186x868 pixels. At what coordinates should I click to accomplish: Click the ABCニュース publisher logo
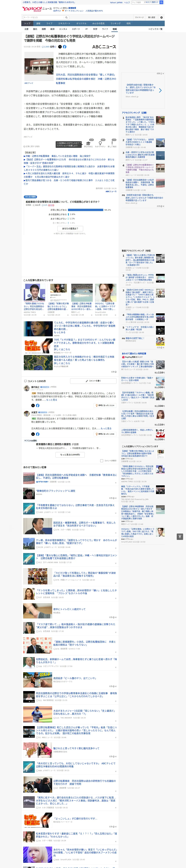(x=104, y=47)
